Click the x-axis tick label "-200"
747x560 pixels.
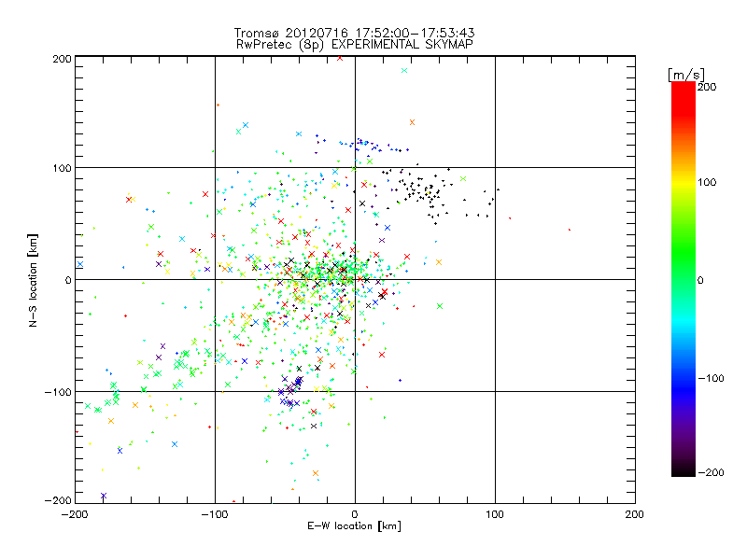(75, 514)
